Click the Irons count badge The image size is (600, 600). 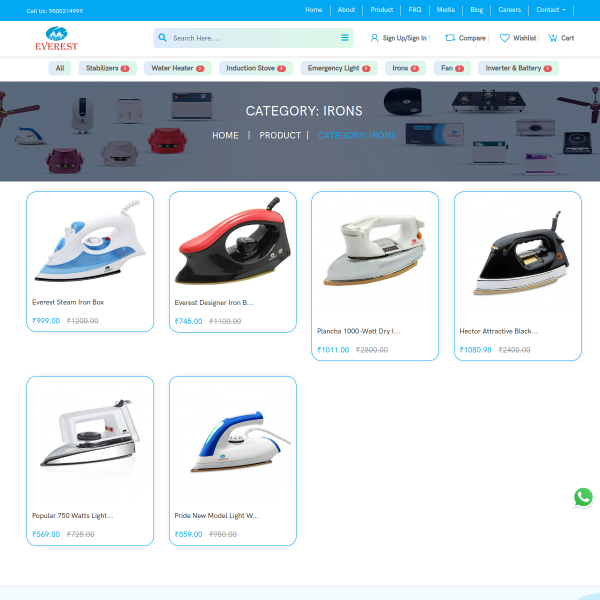point(414,68)
